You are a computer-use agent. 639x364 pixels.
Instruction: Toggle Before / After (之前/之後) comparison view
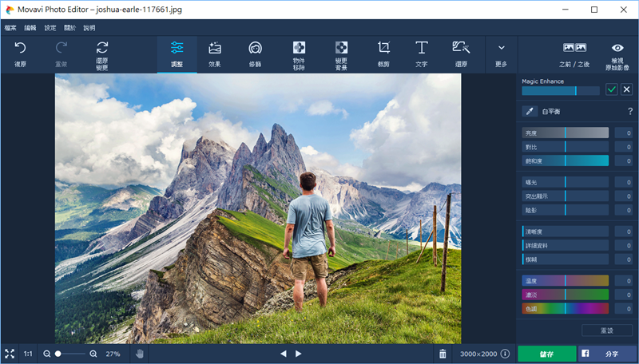coord(574,54)
